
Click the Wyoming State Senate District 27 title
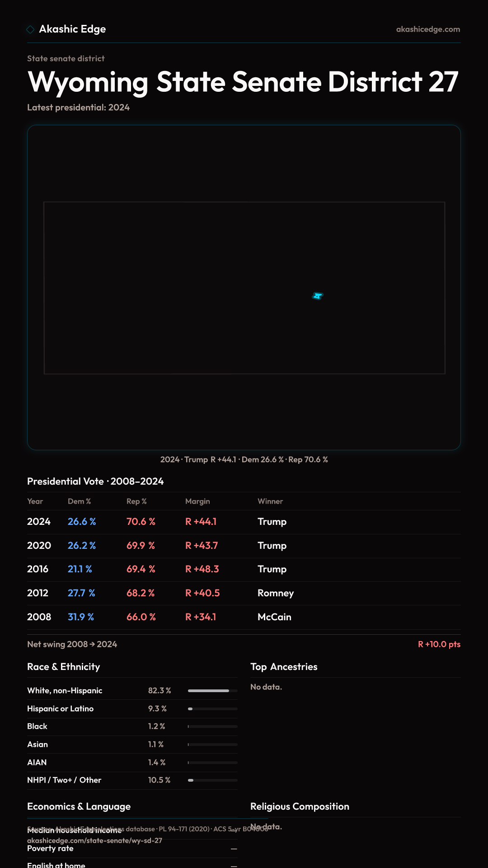(243, 82)
